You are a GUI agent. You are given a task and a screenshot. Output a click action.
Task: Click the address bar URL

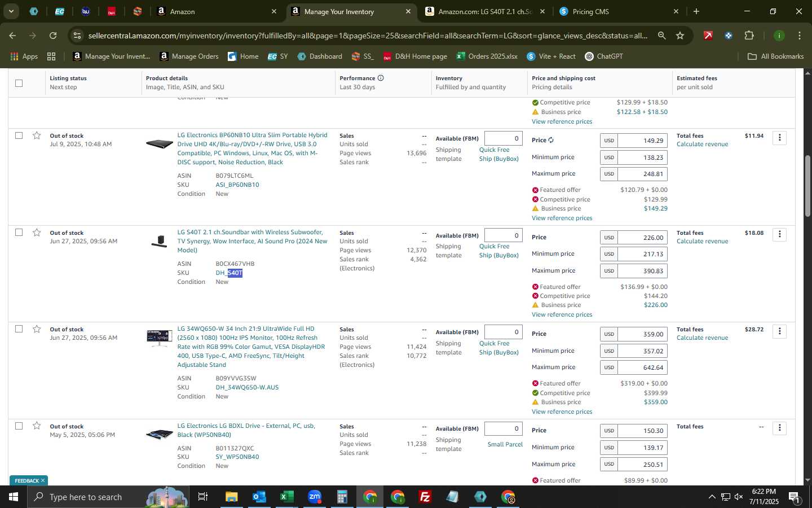368,36
